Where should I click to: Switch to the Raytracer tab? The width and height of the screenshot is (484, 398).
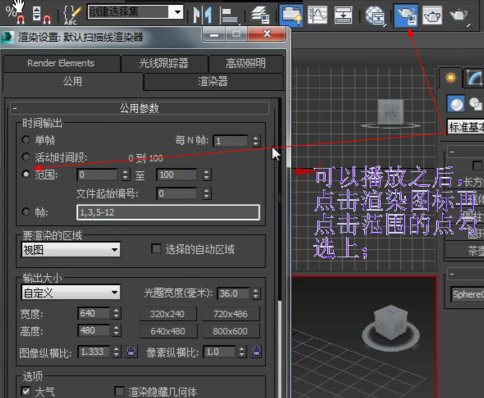pyautogui.click(x=164, y=63)
